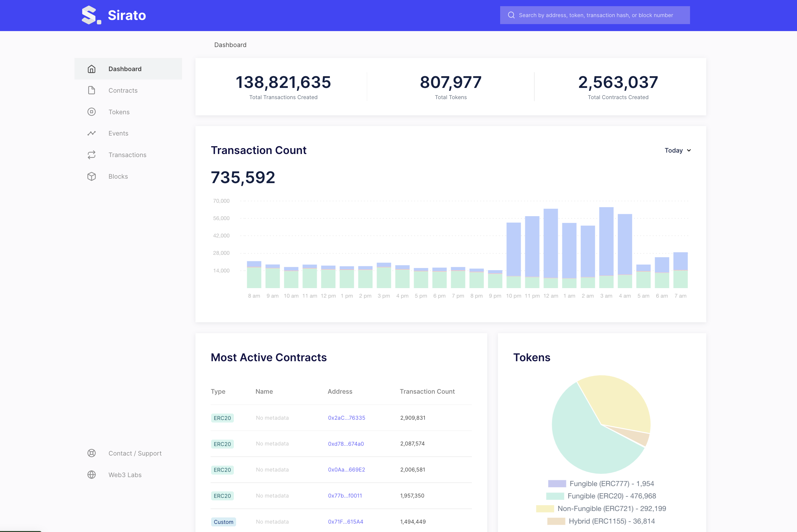The width and height of the screenshot is (797, 532).
Task: Open contract 0x77b...f0011 link
Action: coord(344,495)
